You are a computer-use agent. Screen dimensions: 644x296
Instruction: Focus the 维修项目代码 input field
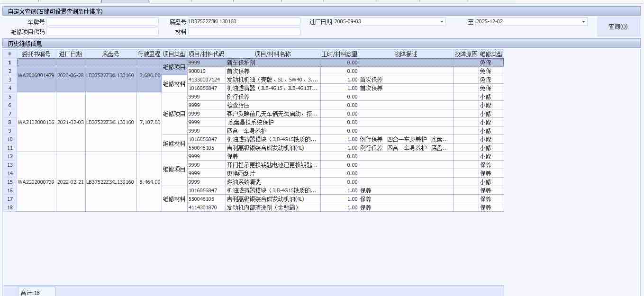click(x=102, y=32)
